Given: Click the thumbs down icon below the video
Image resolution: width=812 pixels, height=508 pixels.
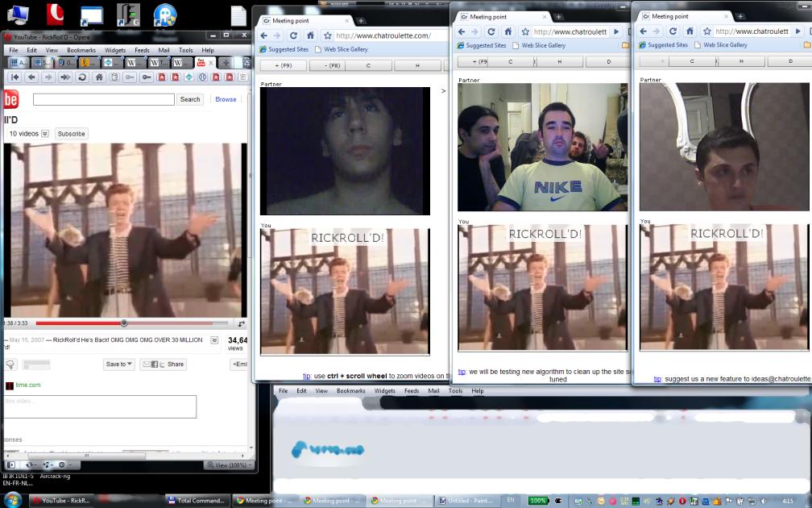Looking at the screenshot, I should coord(10,364).
